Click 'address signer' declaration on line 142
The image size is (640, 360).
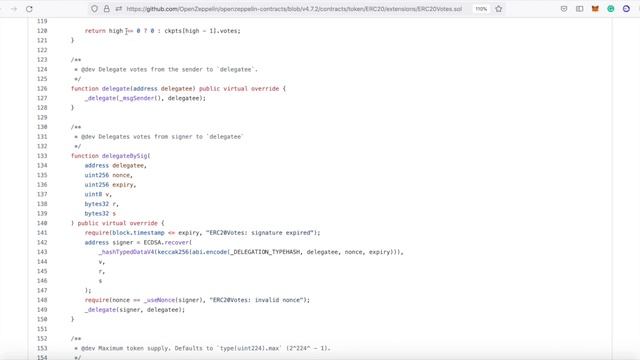(x=109, y=242)
